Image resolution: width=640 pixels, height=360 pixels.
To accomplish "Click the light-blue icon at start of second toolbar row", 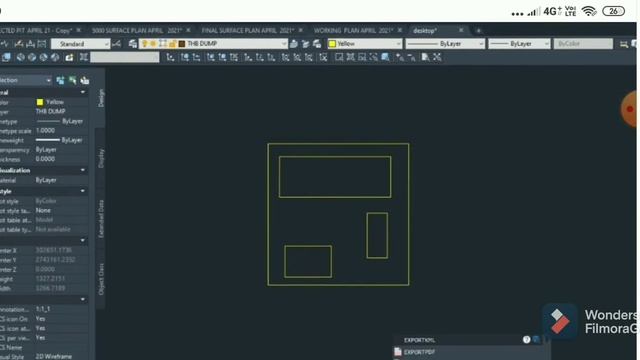I will (6, 58).
